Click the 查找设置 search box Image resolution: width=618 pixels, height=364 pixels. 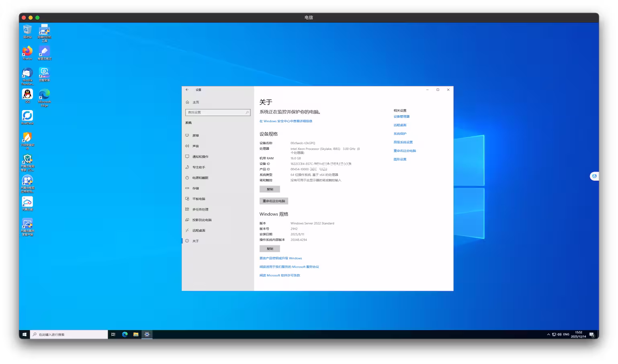point(217,112)
